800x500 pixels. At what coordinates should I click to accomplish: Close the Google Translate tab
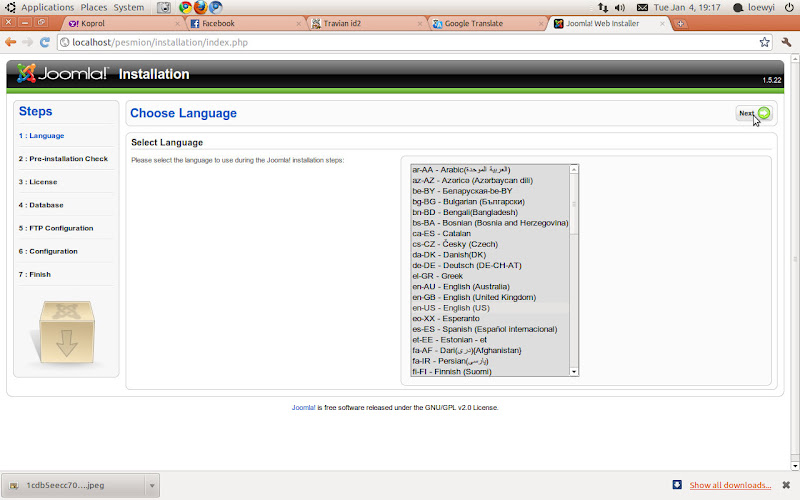[541, 23]
